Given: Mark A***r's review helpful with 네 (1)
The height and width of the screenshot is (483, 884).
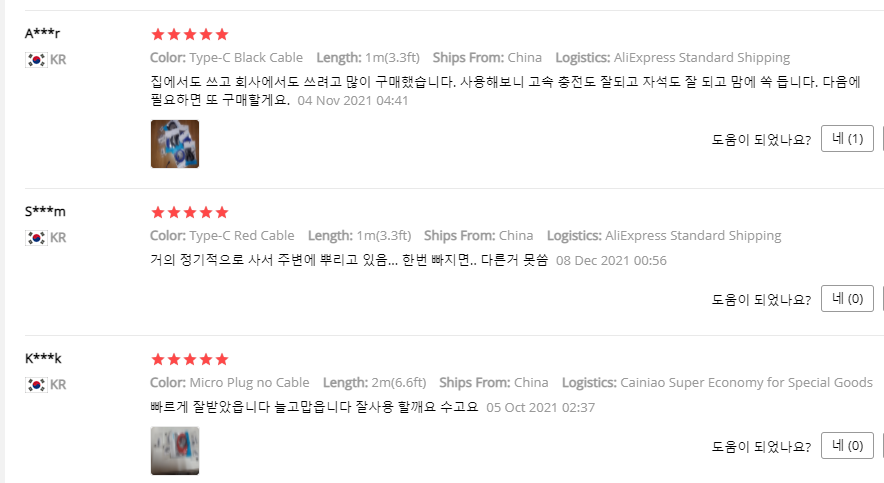Looking at the screenshot, I should point(847,139).
